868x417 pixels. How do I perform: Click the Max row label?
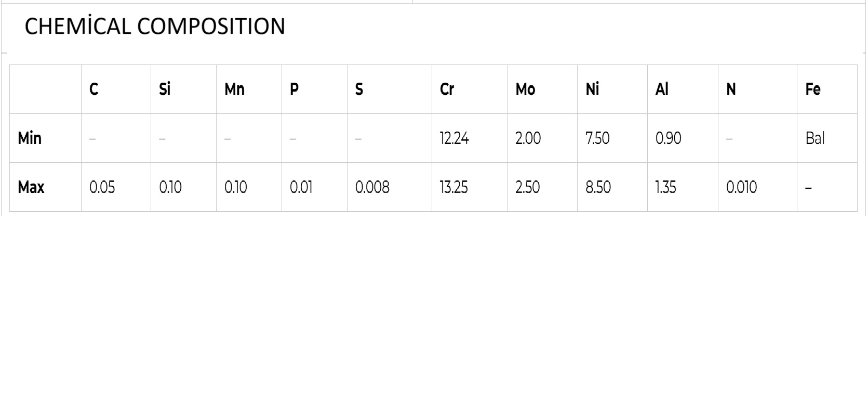[31, 187]
